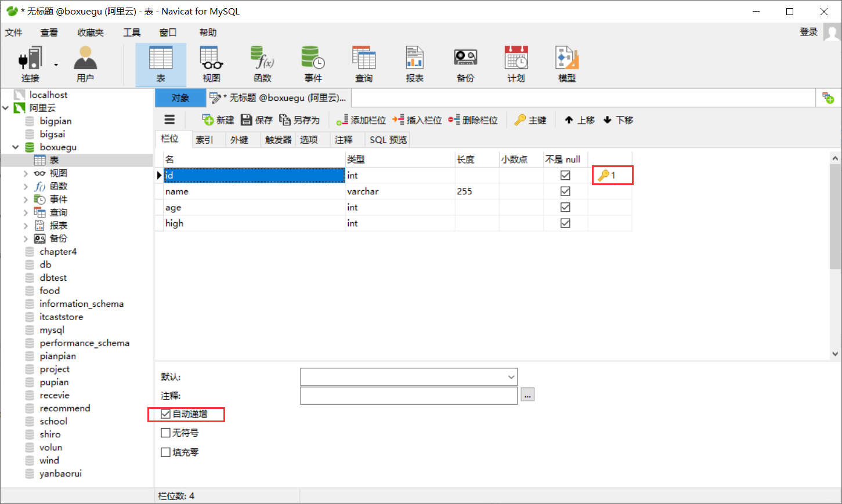Open the 计划 schedule toolbar icon
This screenshot has width=842, height=504.
516,64
